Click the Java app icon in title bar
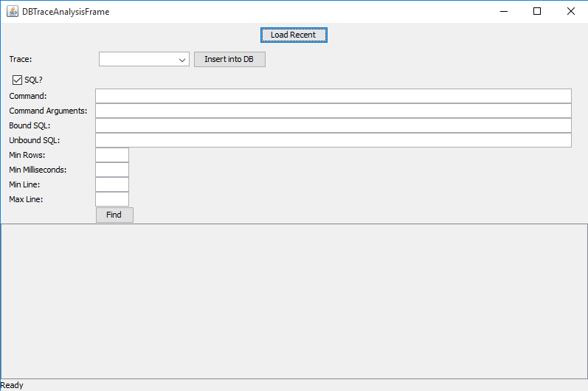 (x=13, y=12)
